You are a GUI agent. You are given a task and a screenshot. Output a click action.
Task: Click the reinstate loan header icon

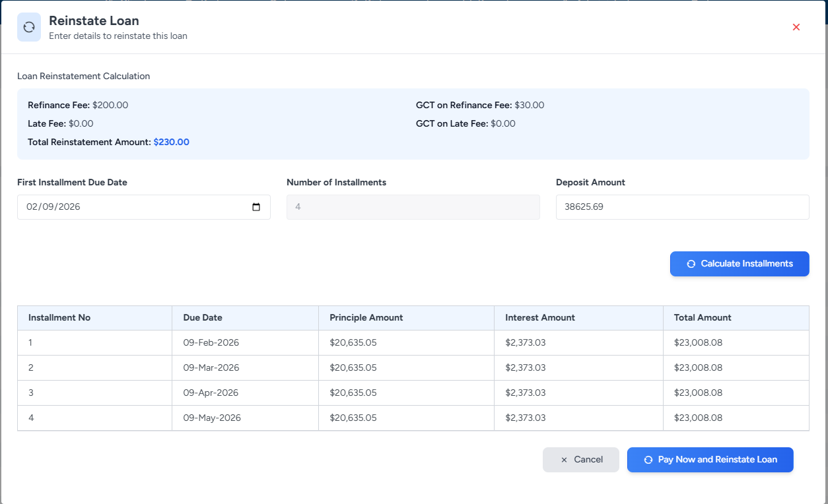point(29,27)
